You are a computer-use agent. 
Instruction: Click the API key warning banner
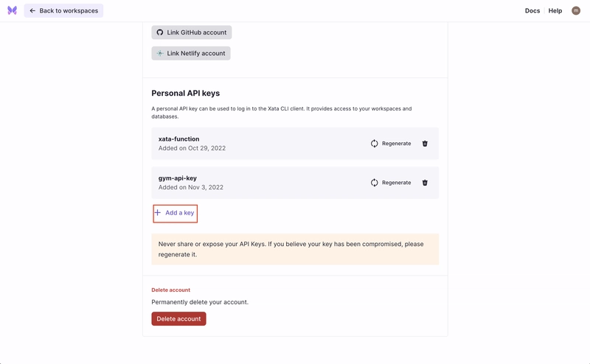point(295,249)
